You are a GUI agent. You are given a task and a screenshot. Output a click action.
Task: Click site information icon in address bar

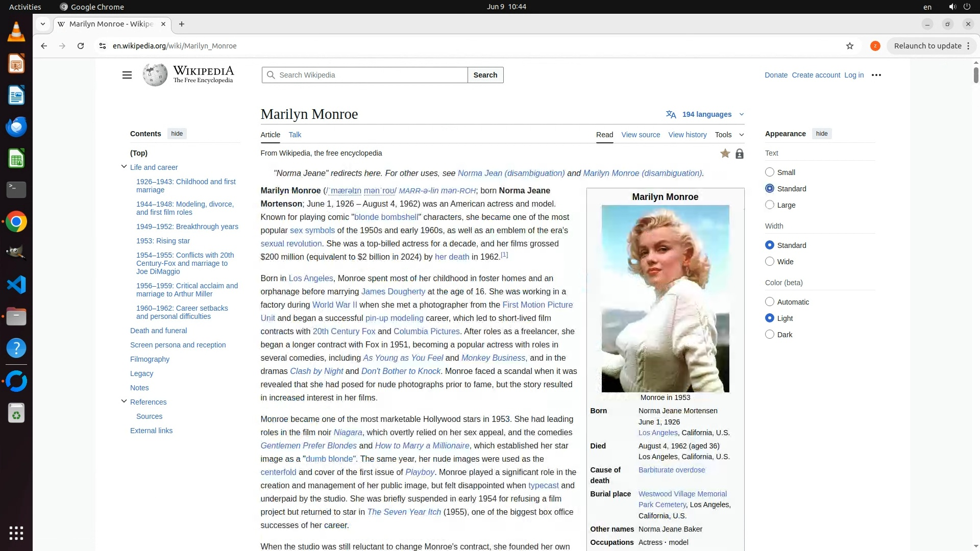point(102,46)
